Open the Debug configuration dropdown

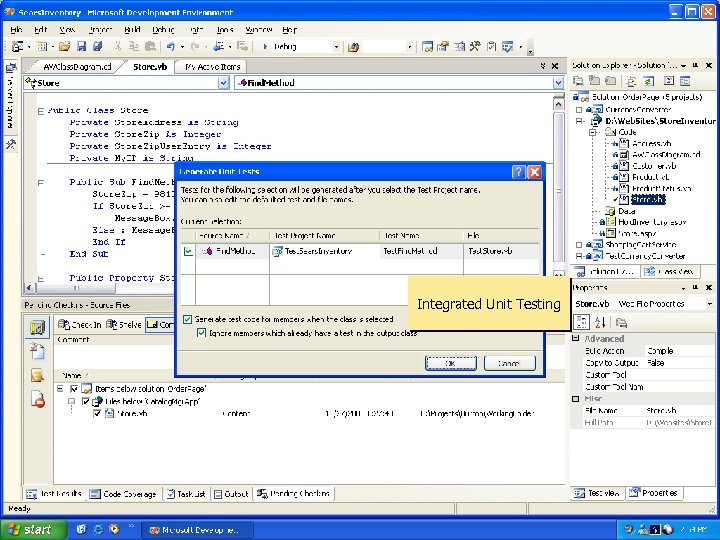click(x=336, y=47)
